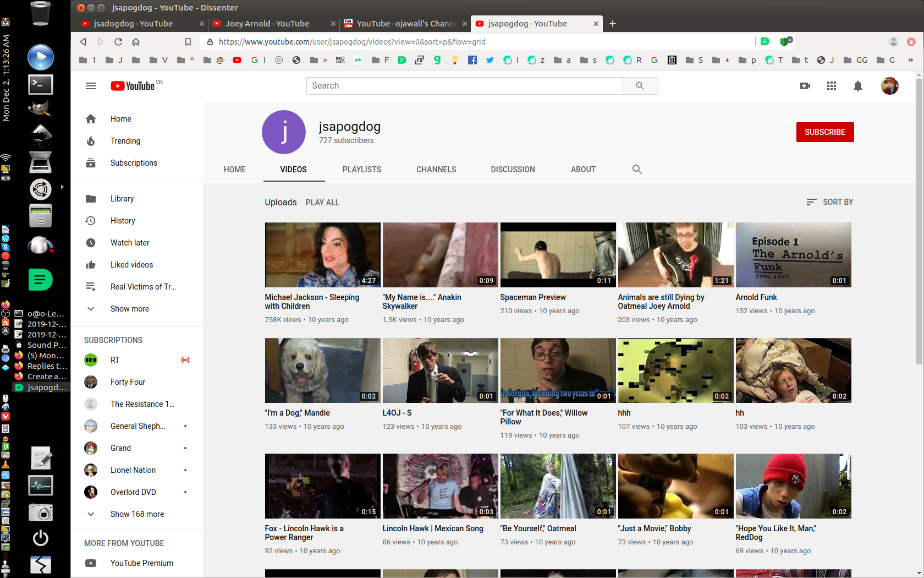The height and width of the screenshot is (578, 924).
Task: Open Michael Jackson Sleeping with Children thumbnail
Action: point(323,255)
